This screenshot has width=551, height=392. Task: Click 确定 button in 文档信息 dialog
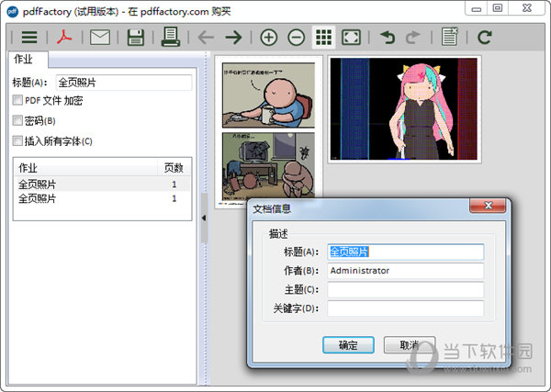point(348,345)
